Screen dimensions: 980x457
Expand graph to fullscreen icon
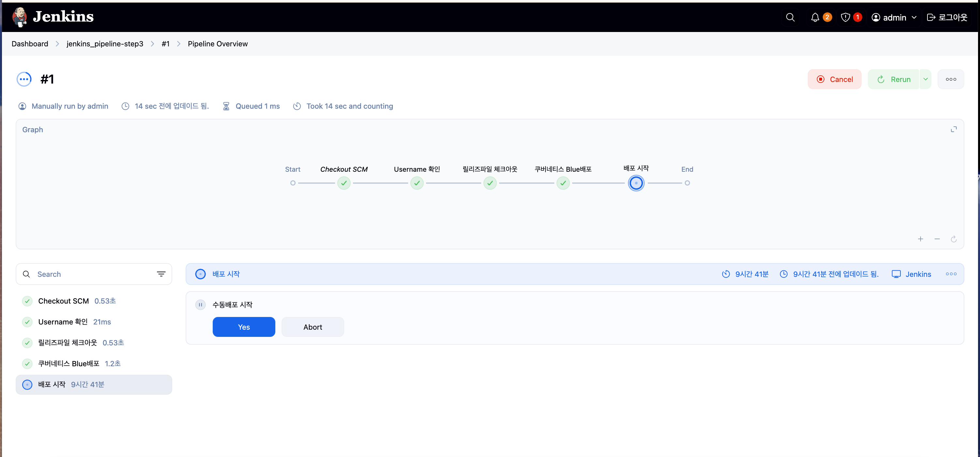click(x=953, y=130)
